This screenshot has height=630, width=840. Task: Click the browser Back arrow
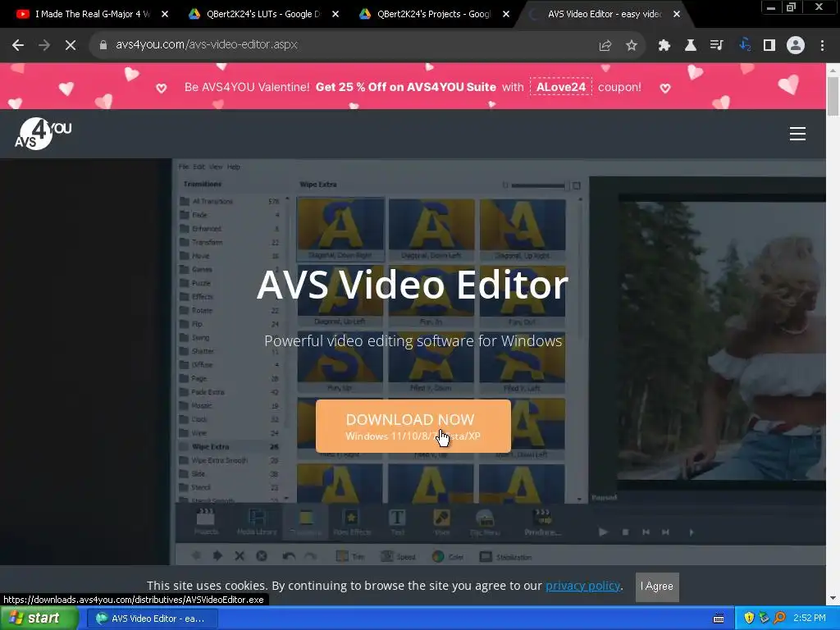click(18, 45)
